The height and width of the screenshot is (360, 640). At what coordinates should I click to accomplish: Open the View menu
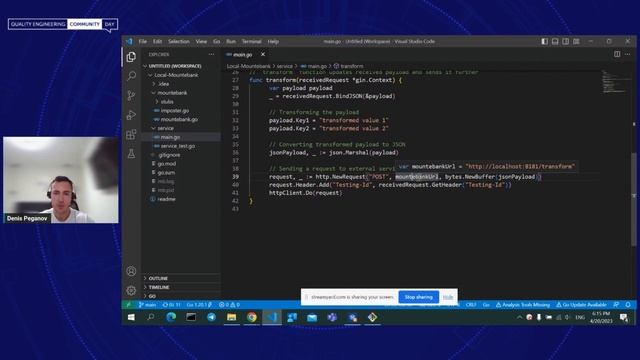tap(201, 41)
